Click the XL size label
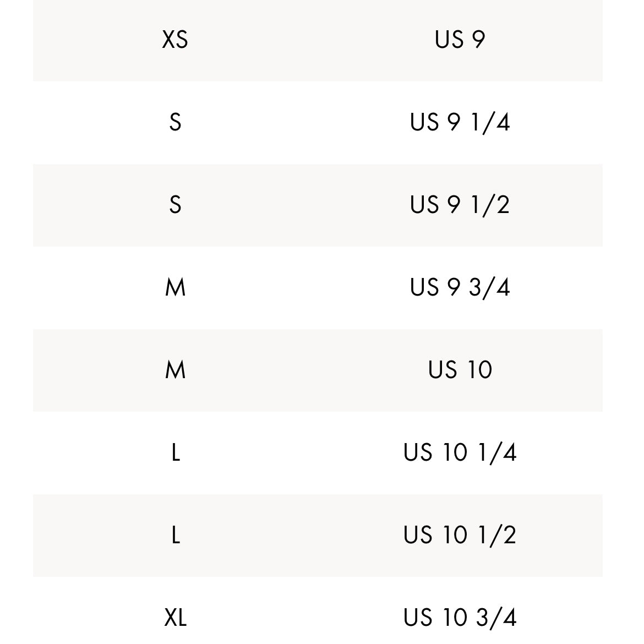Viewport: 644px width, 644px height. coord(175,618)
